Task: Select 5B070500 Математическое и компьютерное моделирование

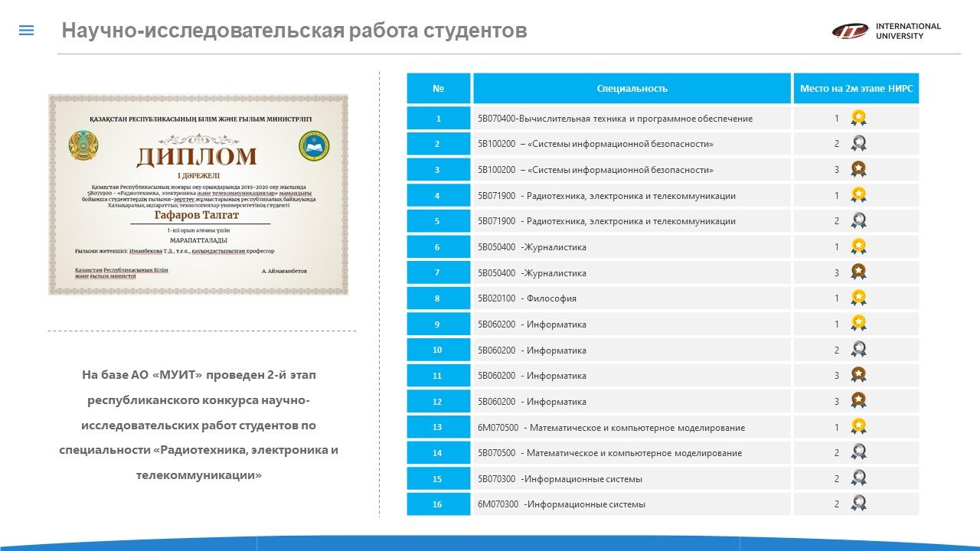Action: (632, 452)
